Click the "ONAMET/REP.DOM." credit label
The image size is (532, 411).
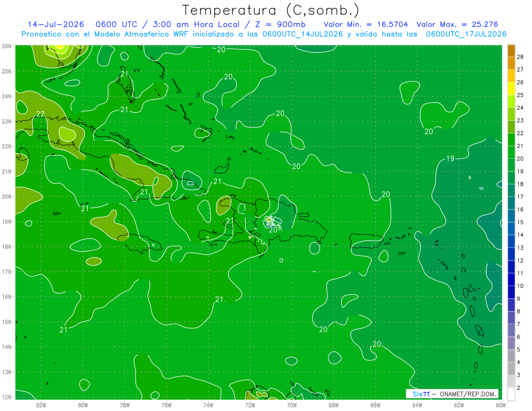(x=468, y=394)
